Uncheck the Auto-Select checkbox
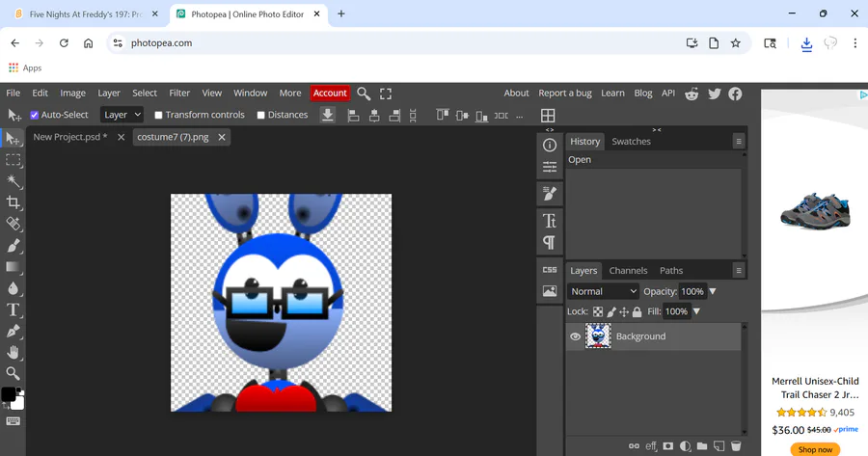Image resolution: width=868 pixels, height=456 pixels. click(35, 115)
